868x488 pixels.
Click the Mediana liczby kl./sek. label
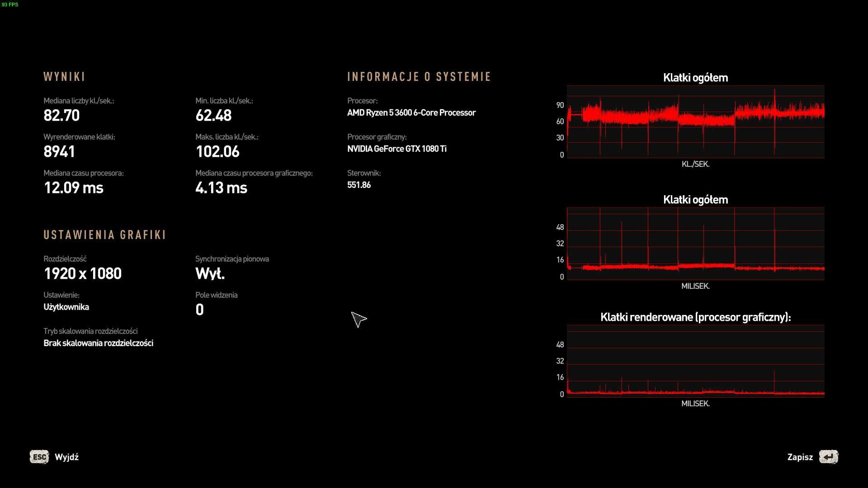[x=79, y=101]
